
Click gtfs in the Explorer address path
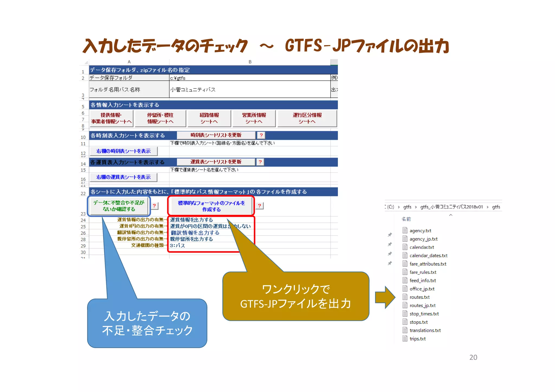(407, 207)
